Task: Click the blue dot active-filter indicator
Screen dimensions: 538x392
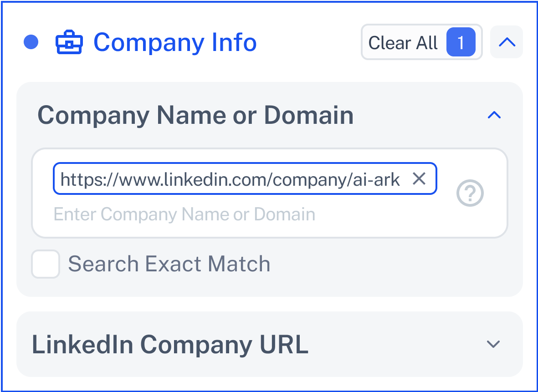Action: (31, 42)
